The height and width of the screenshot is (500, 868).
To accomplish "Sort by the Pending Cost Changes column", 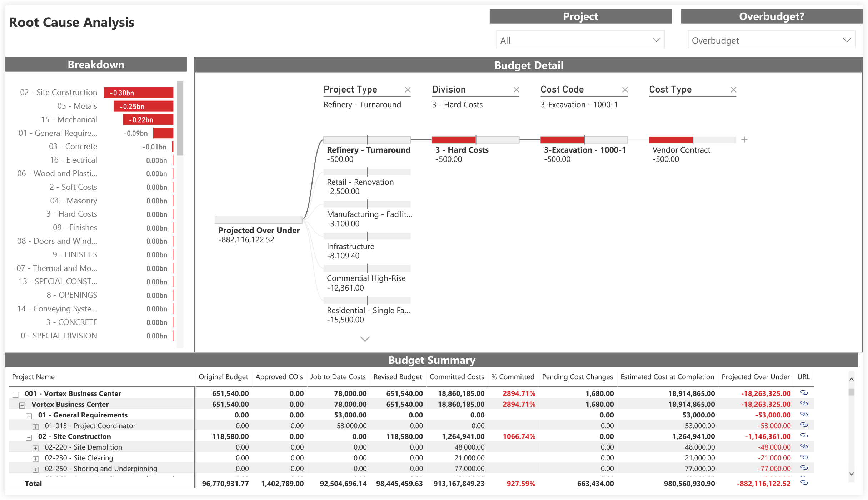I will pyautogui.click(x=577, y=377).
